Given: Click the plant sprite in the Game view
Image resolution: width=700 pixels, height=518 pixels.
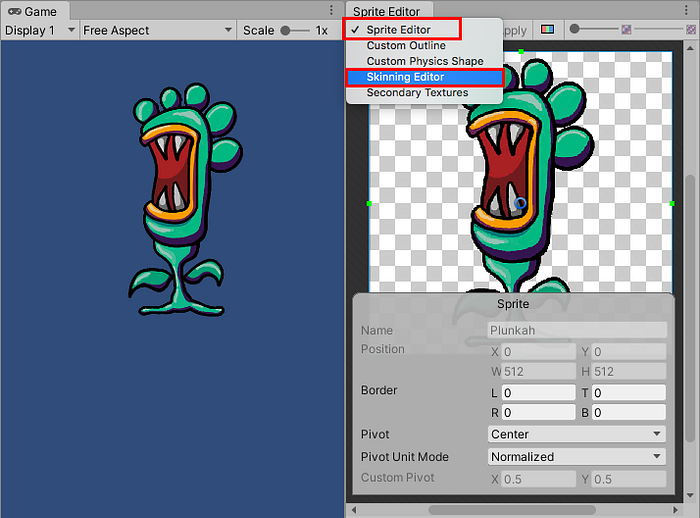Looking at the screenshot, I should coord(186,200).
